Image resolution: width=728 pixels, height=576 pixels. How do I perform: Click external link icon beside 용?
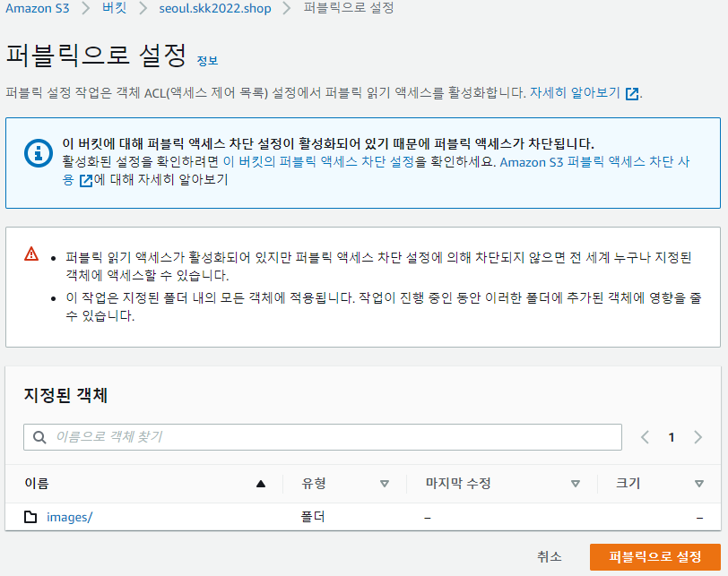pyautogui.click(x=86, y=180)
